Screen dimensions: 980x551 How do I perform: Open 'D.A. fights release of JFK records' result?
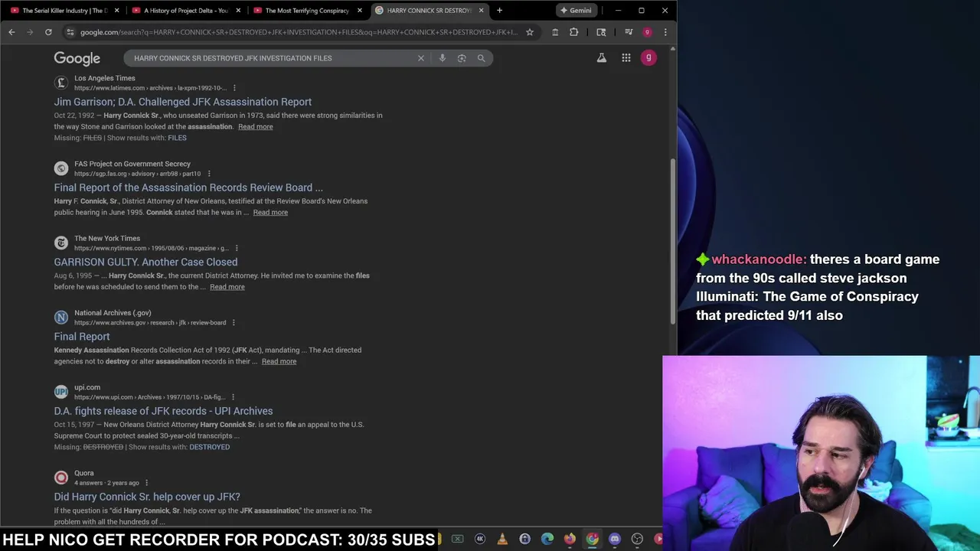coord(163,411)
